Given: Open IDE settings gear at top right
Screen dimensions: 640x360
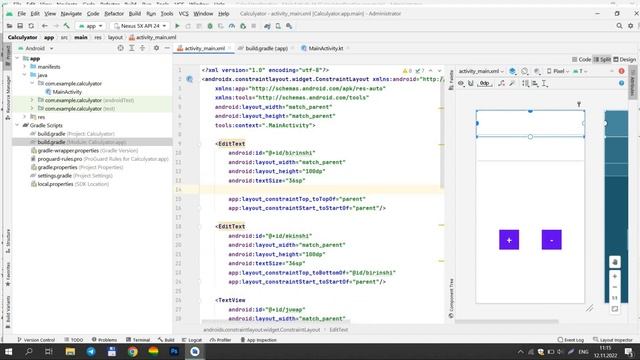Looking at the screenshot, I should point(631,26).
